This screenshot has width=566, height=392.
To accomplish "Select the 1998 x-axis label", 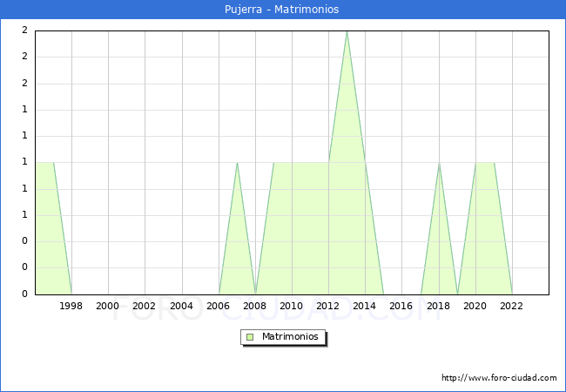I will point(71,306).
